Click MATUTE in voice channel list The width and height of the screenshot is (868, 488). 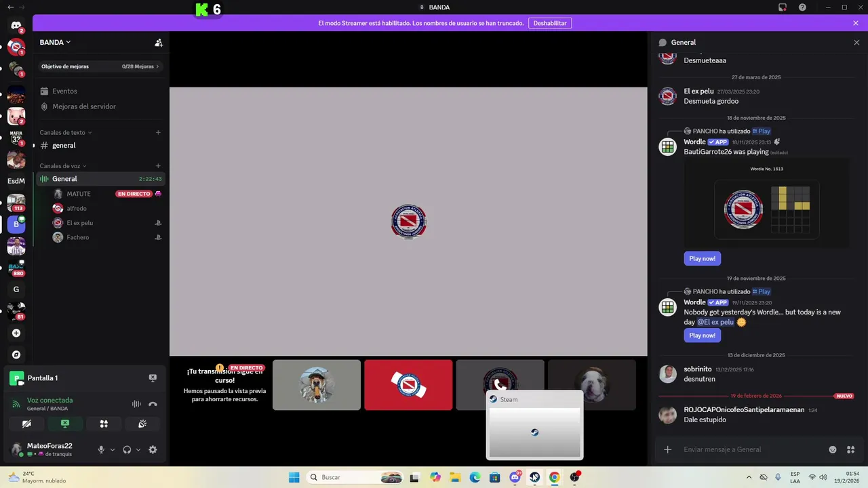coord(79,194)
